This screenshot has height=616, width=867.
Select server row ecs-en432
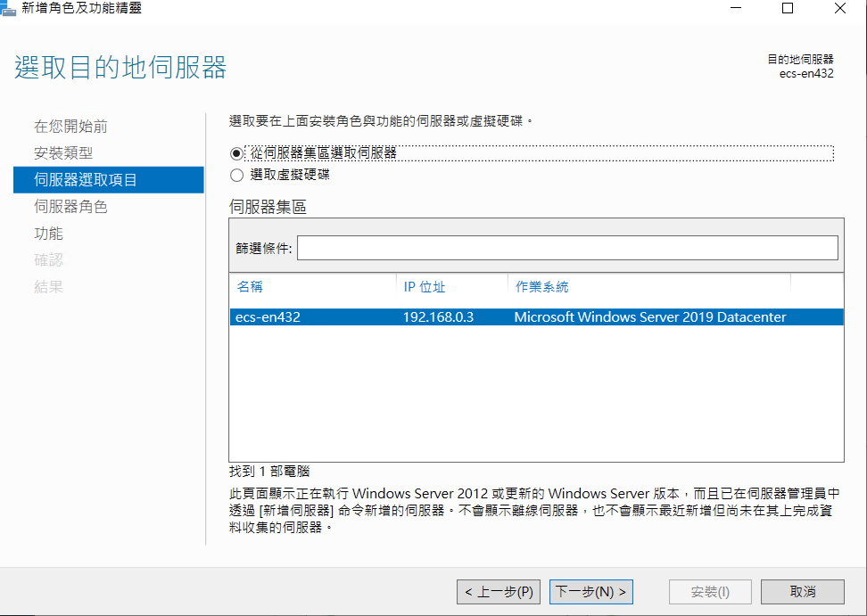pyautogui.click(x=536, y=317)
